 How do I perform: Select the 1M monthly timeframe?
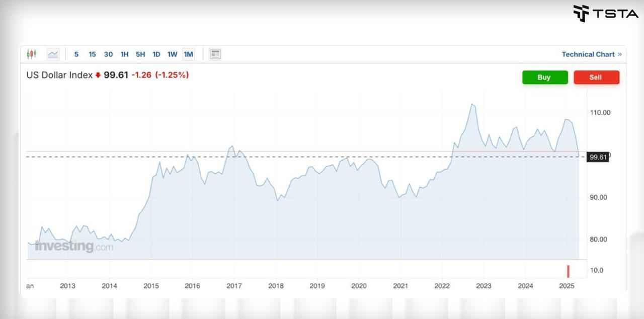point(189,54)
